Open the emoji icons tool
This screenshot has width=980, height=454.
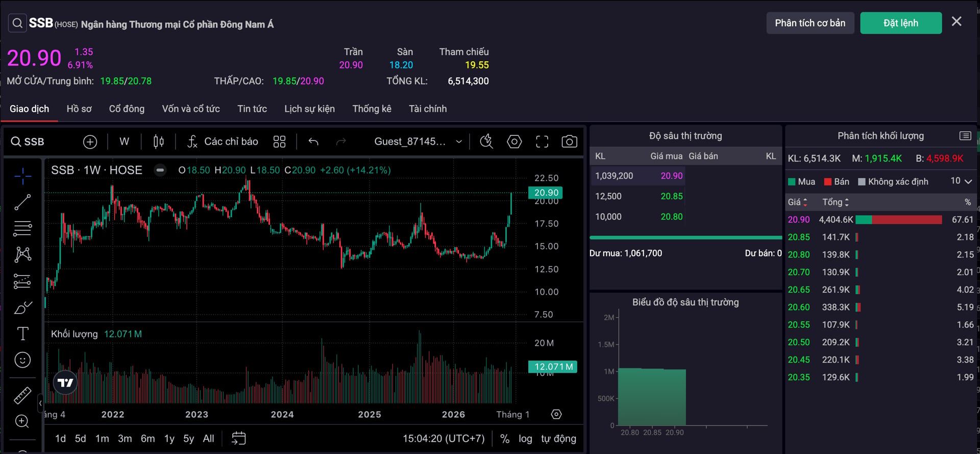(22, 360)
